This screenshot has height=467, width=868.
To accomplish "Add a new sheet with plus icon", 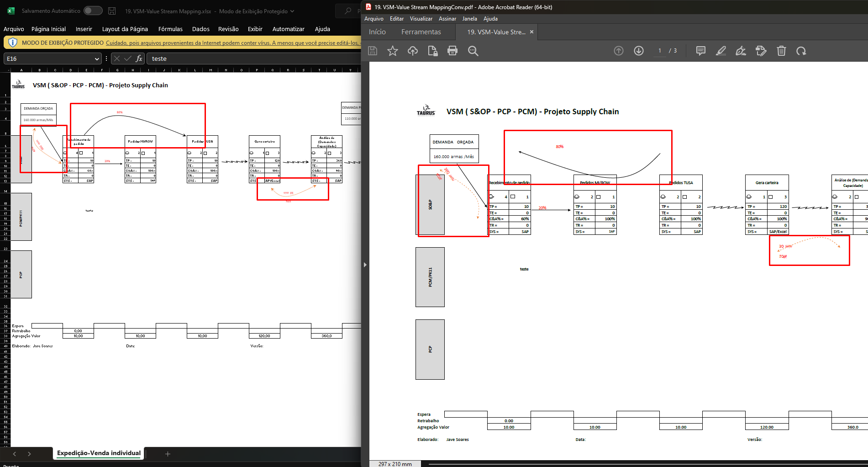I will [x=168, y=454].
